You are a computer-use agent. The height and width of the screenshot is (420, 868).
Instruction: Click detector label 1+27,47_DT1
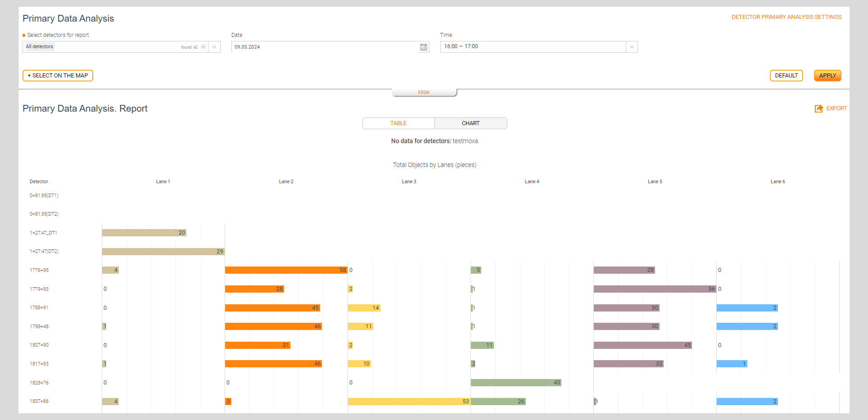point(43,233)
